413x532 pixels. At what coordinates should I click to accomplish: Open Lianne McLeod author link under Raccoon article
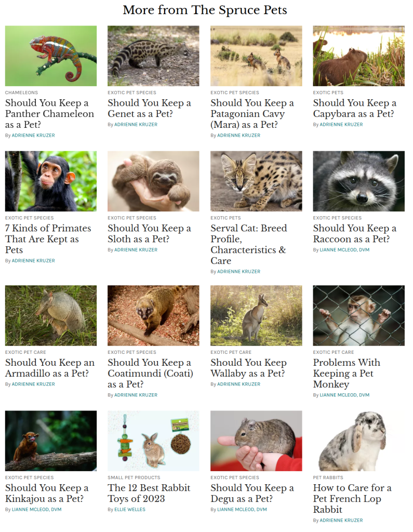[344, 250]
